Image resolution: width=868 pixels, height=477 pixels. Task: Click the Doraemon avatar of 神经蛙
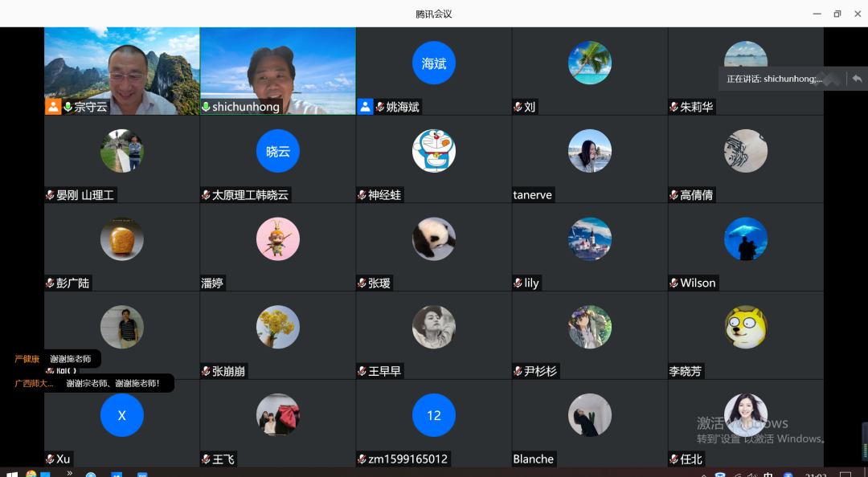[434, 151]
